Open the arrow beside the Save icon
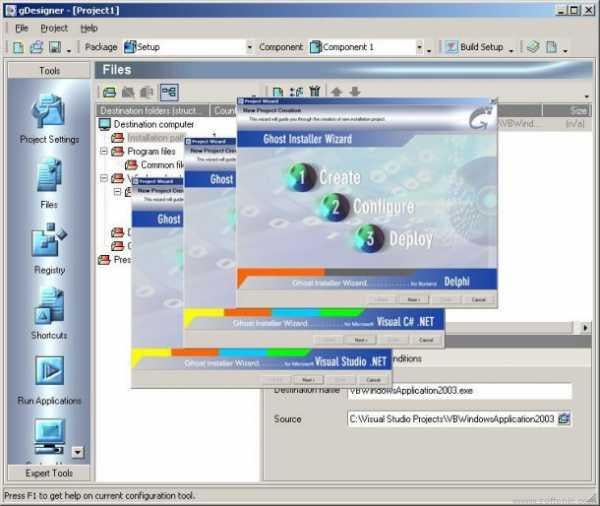Viewport: 600px width, 506px height. 69,50
